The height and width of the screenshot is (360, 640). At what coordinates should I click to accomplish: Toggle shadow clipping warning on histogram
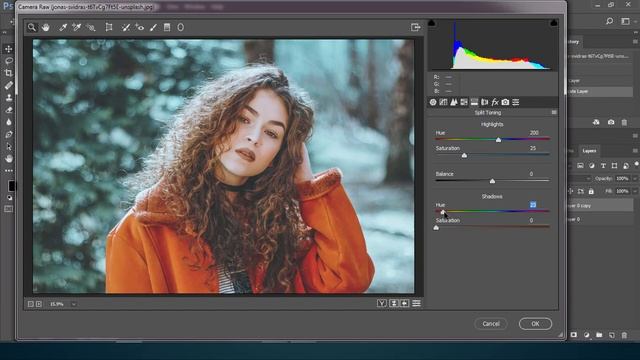point(432,23)
